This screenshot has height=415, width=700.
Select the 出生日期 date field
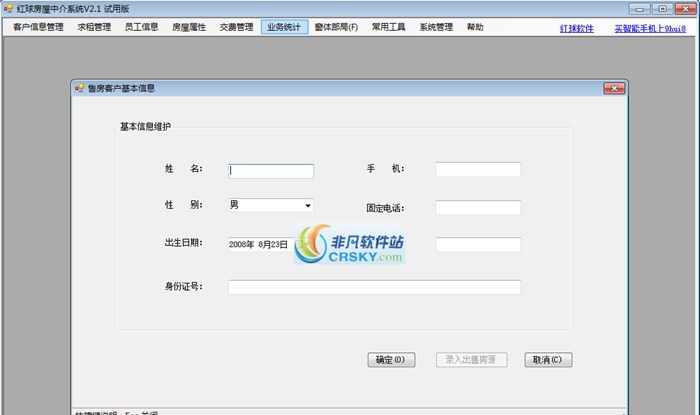tap(261, 245)
